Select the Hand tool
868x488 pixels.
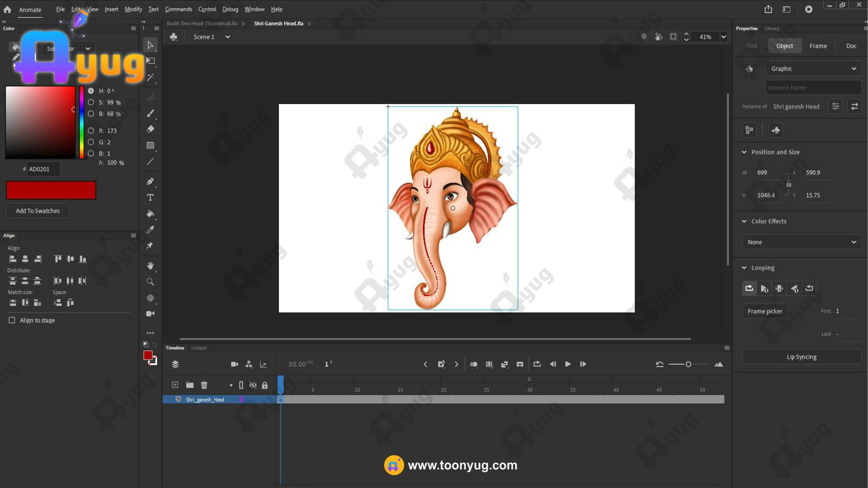click(150, 266)
